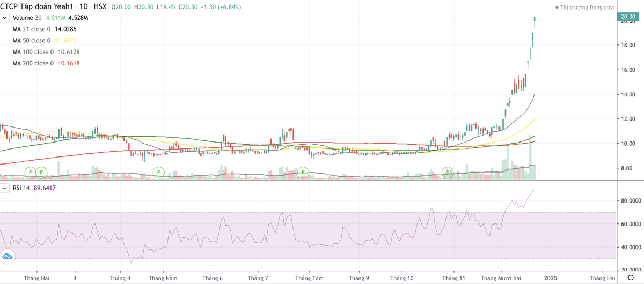Select the MA 21 close indicator legend
644x284 pixels.
(32, 29)
